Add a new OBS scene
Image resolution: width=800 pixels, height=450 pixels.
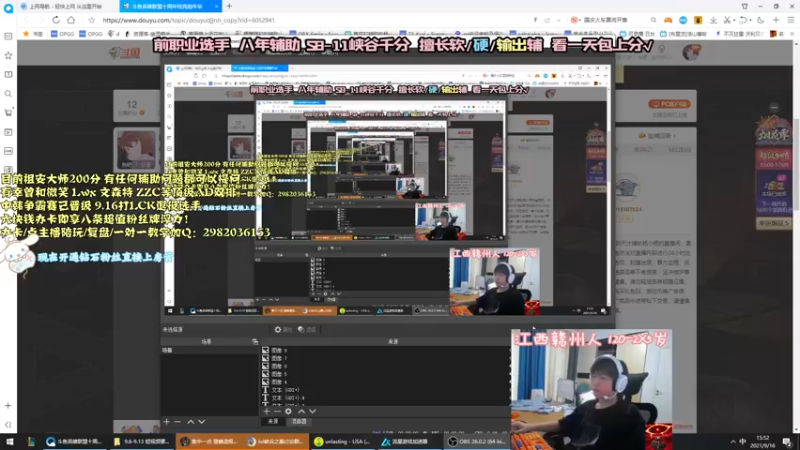tap(166, 422)
